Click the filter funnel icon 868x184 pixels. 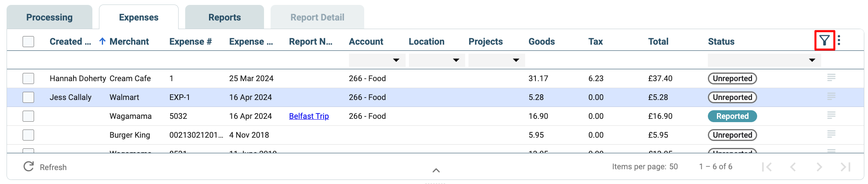[824, 40]
